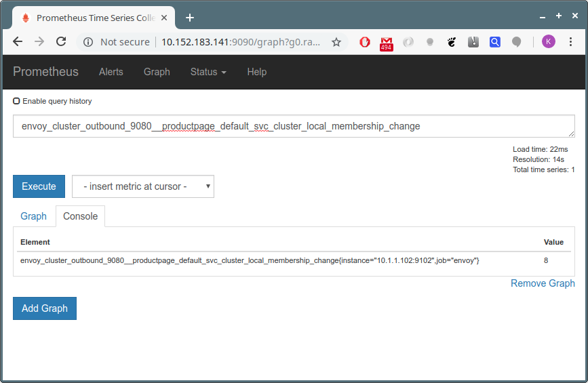
Task: Select the Prometheus Time Series browser tab
Action: pyautogui.click(x=94, y=18)
